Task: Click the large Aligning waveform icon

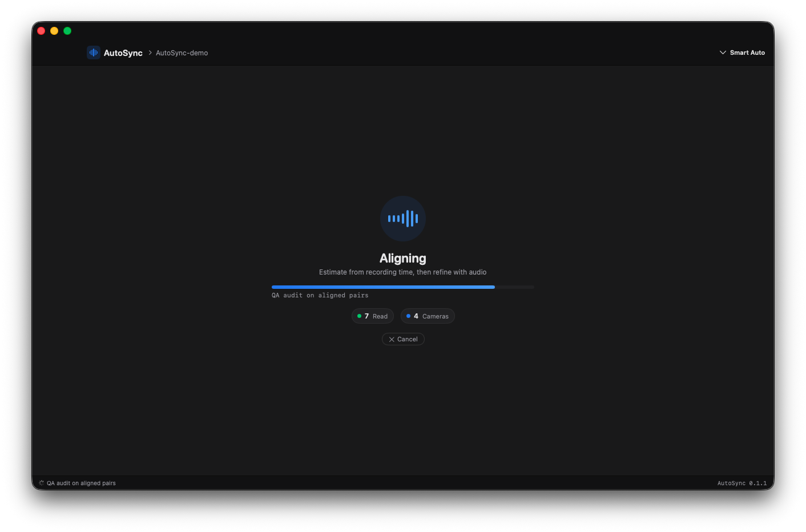Action: (x=403, y=219)
